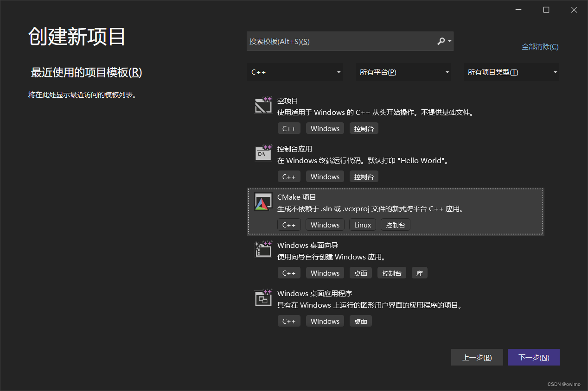Screen dimensions: 588x391
Task: Click the 全部清除 clear all link
Action: pos(540,46)
